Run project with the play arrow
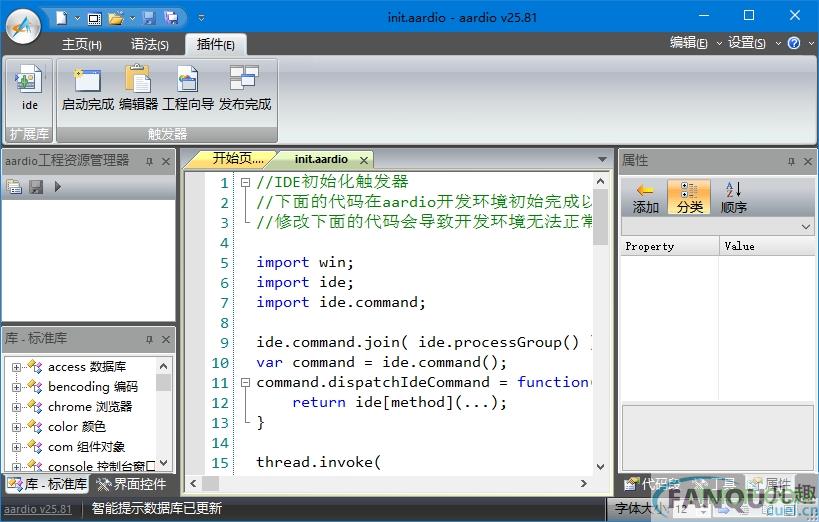 point(58,186)
